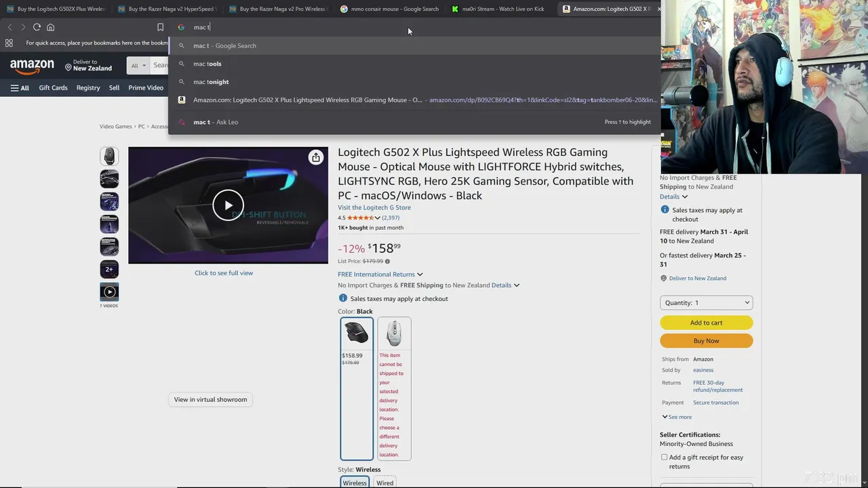Viewport: 868px width, 488px height.
Task: Click the Amazon logo
Action: tap(32, 66)
